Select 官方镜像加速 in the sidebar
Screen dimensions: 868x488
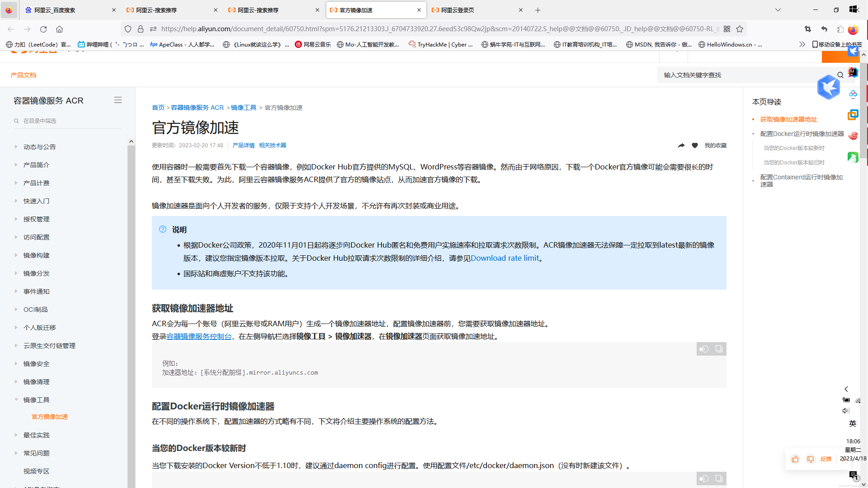(x=50, y=417)
